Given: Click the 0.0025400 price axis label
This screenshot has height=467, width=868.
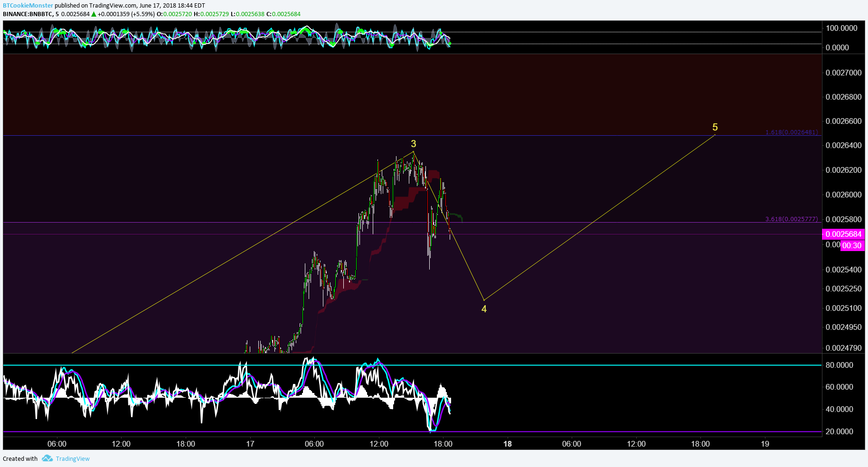Looking at the screenshot, I should pos(844,270).
